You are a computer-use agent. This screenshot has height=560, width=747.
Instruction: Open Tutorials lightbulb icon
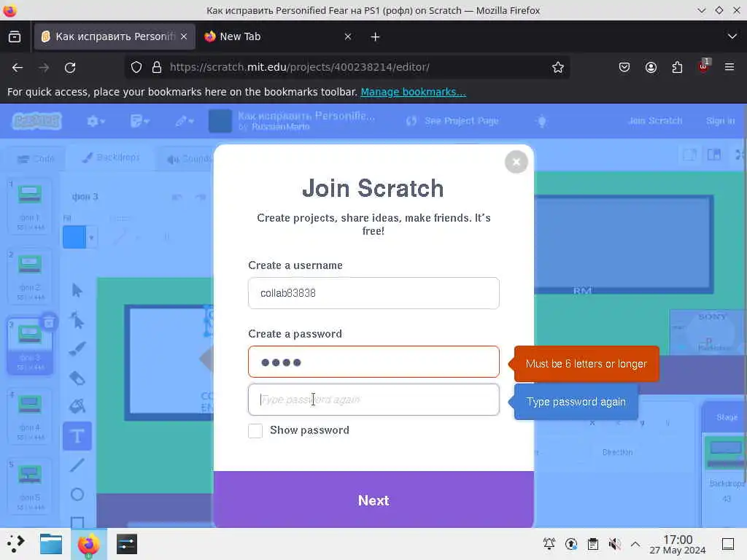(x=542, y=121)
